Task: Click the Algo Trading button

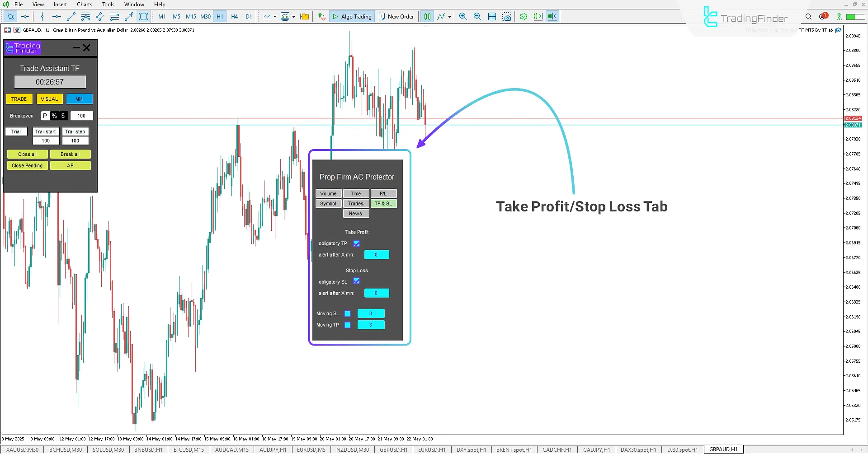Action: pos(352,16)
